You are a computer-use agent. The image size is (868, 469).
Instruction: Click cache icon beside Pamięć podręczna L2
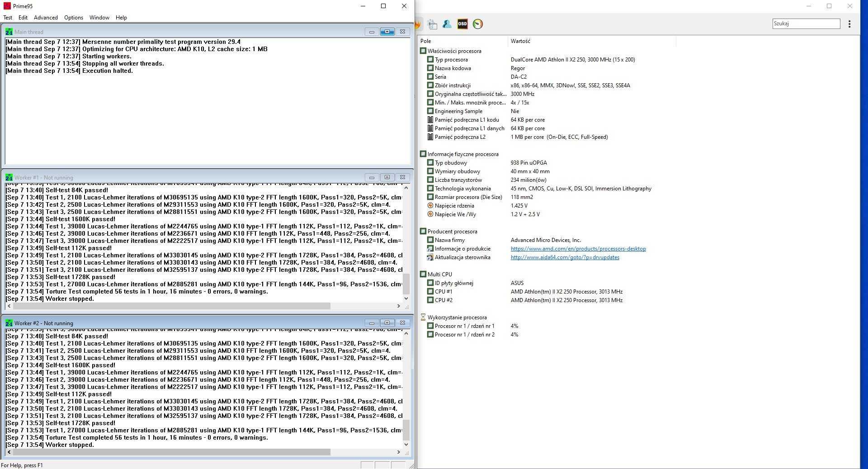430,137
